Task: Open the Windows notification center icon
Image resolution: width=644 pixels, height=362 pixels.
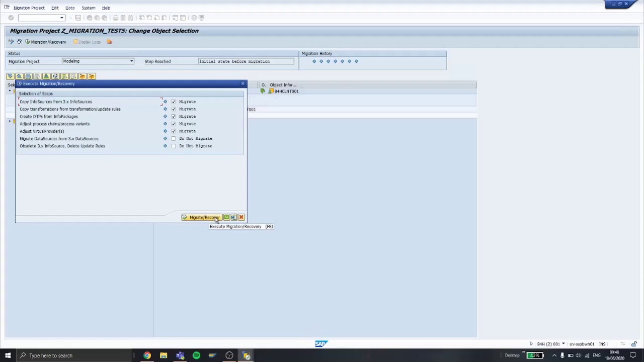Action: pos(633,355)
